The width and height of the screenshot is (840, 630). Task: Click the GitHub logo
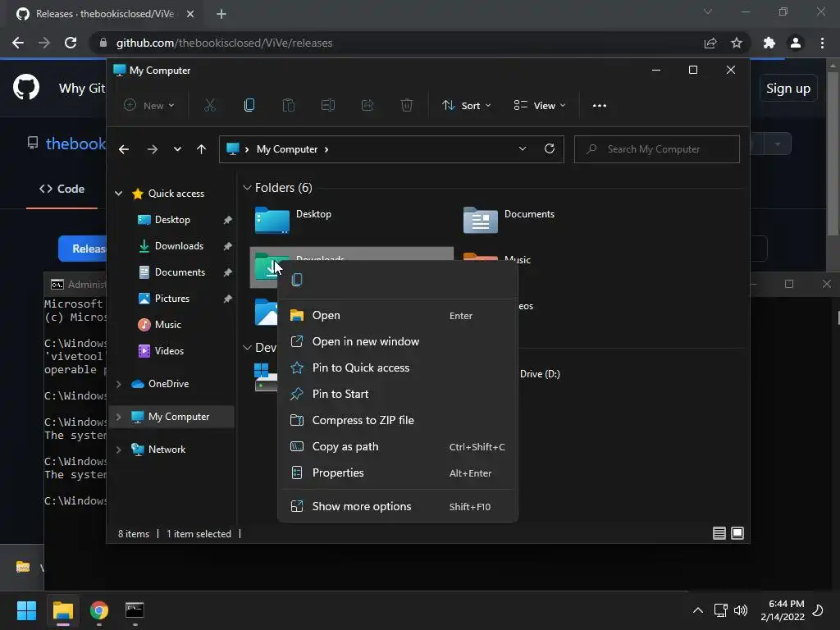tap(26, 87)
